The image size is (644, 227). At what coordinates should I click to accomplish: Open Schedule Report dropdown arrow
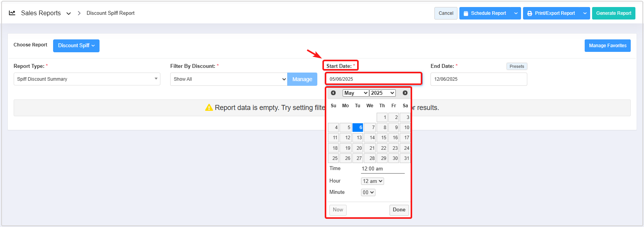coord(516,13)
